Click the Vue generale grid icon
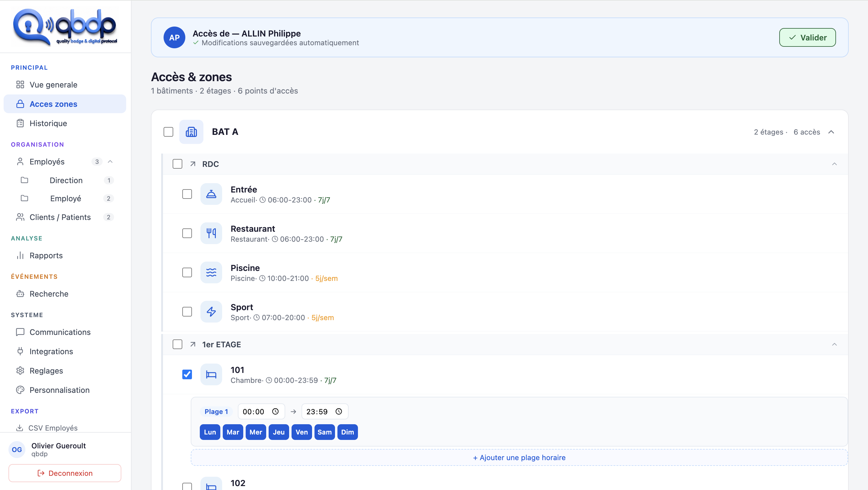 pos(20,84)
